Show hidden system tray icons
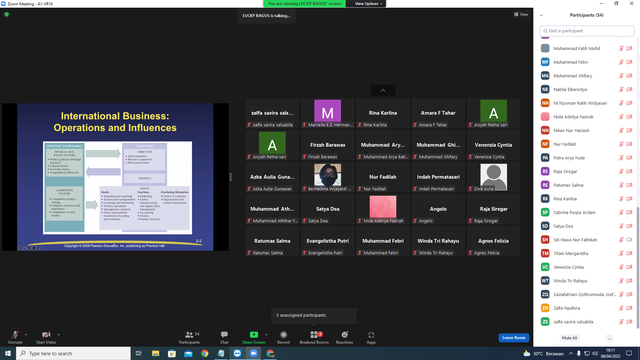 coord(571,353)
